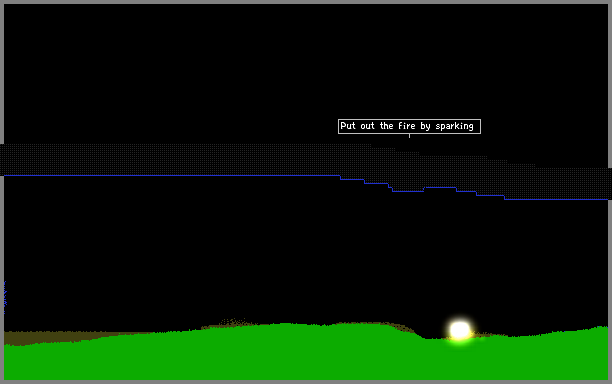Image resolution: width=612 pixels, height=384 pixels.
Task: Click the small pointer tick under the sign
Action: pyautogui.click(x=409, y=136)
